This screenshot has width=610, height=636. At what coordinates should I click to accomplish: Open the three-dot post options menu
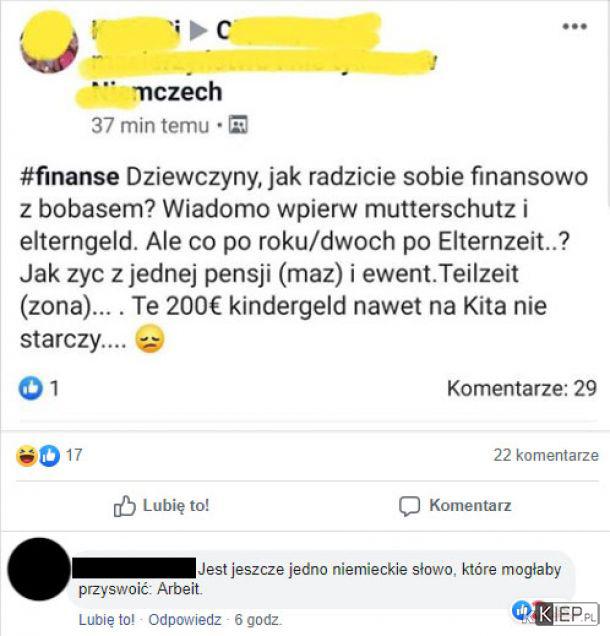575,26
